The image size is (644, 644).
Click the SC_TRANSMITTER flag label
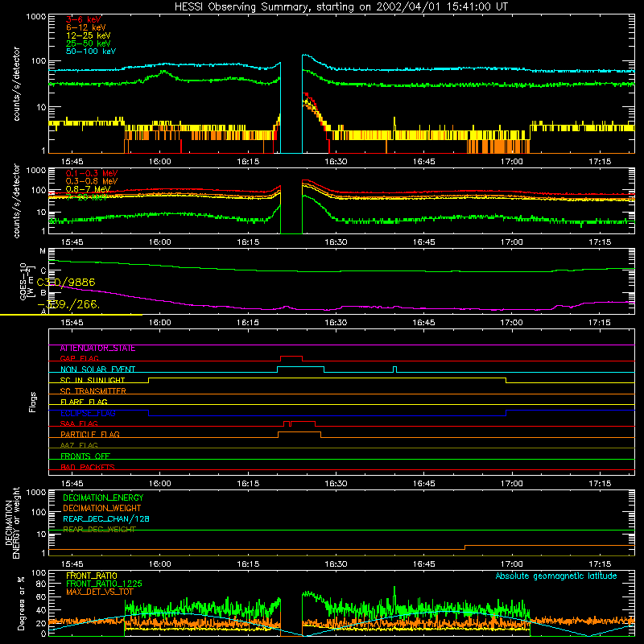tap(93, 391)
